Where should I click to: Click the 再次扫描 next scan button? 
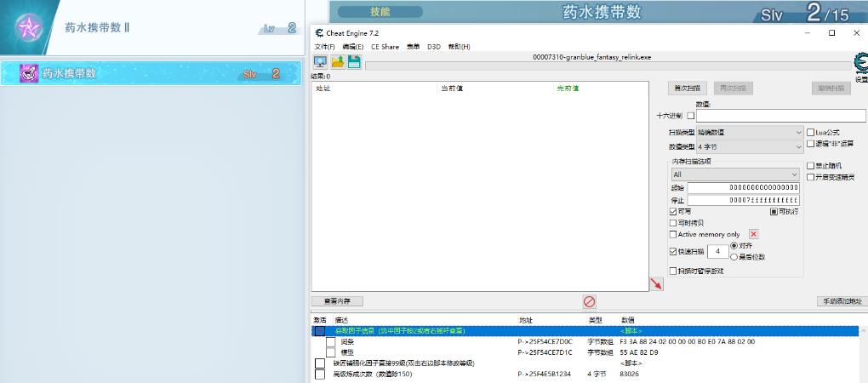(733, 88)
